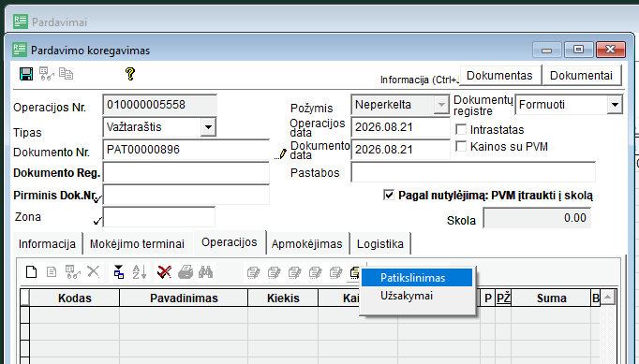Click the checkmark lookup next to Zona field
The width and height of the screenshot is (639, 364).
coord(97,221)
